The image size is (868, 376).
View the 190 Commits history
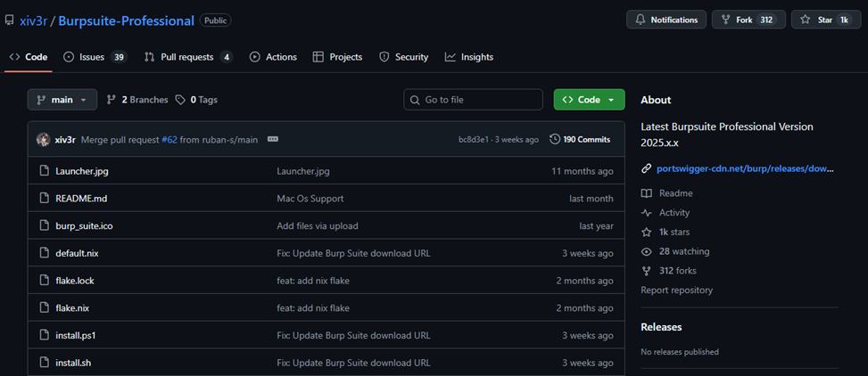pos(580,139)
